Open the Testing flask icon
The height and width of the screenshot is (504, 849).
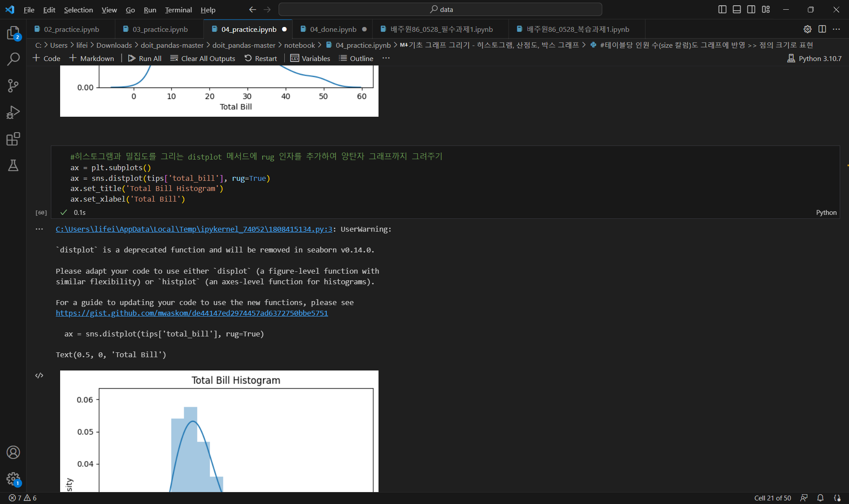point(13,165)
